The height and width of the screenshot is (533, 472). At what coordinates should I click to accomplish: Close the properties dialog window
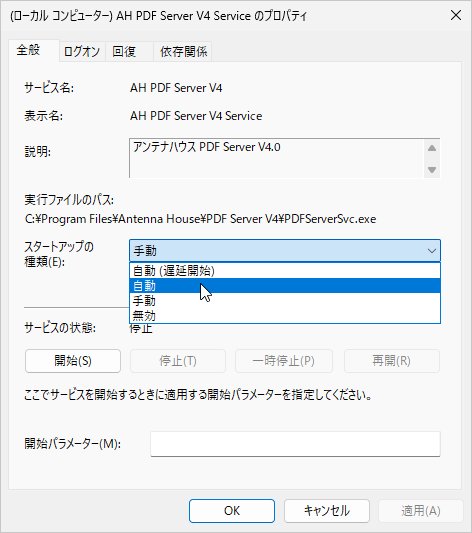pos(456,15)
